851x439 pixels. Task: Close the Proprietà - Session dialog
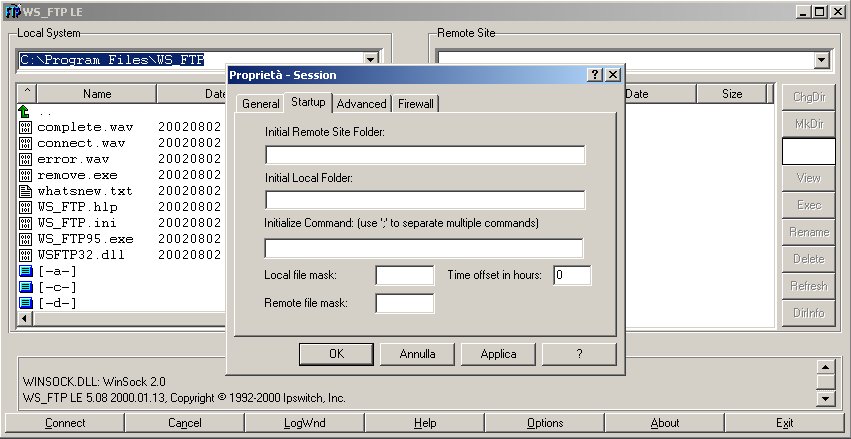pyautogui.click(x=612, y=75)
